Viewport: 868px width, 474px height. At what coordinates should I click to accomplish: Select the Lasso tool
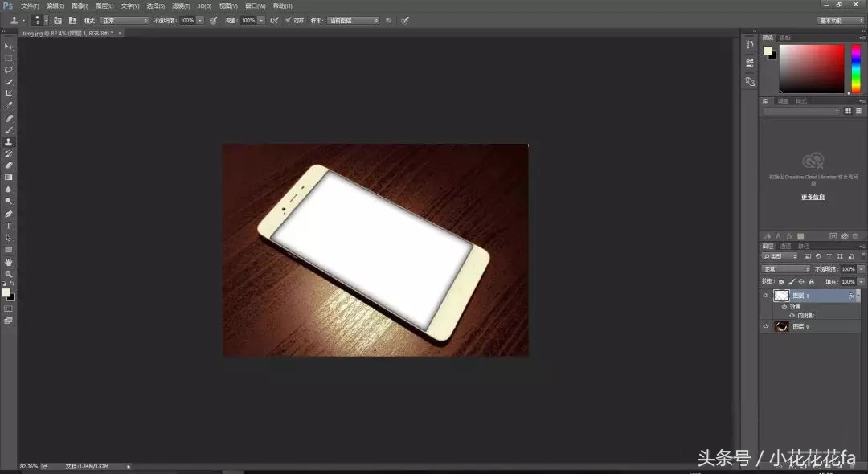point(9,70)
